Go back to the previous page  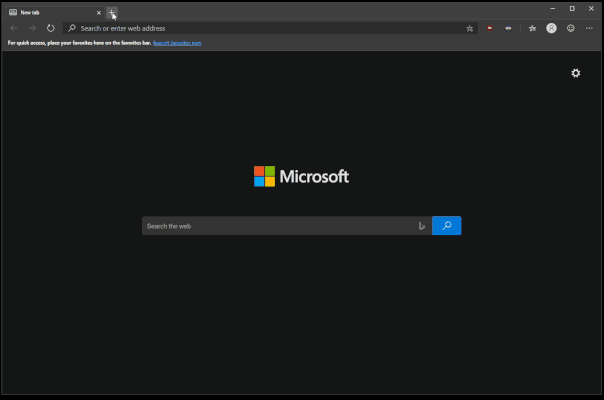point(14,28)
